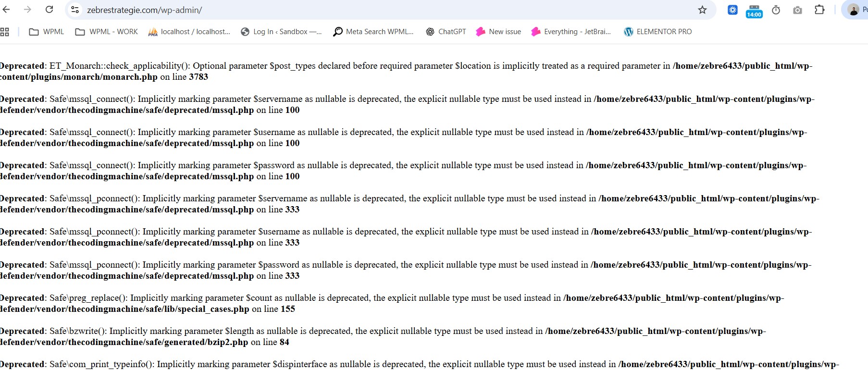Image resolution: width=868 pixels, height=370 pixels.
Task: Open site information icon in address bar
Action: tap(74, 10)
